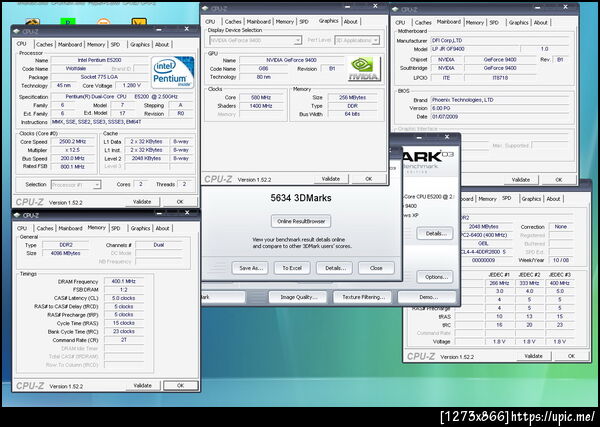Click the Shaders value 1400 MHz
Viewport: 600px width, 427px height.
click(261, 106)
